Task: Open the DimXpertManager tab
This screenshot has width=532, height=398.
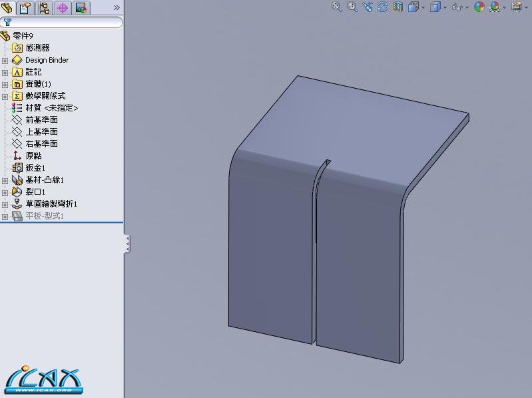Action: [63, 7]
